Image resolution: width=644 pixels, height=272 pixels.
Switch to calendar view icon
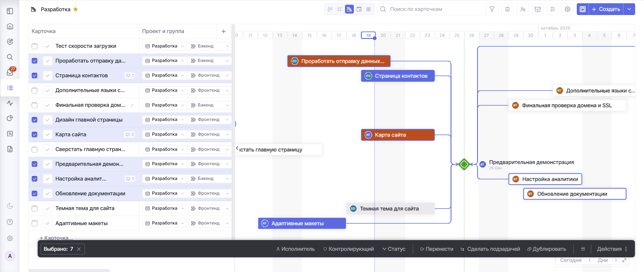(359, 9)
